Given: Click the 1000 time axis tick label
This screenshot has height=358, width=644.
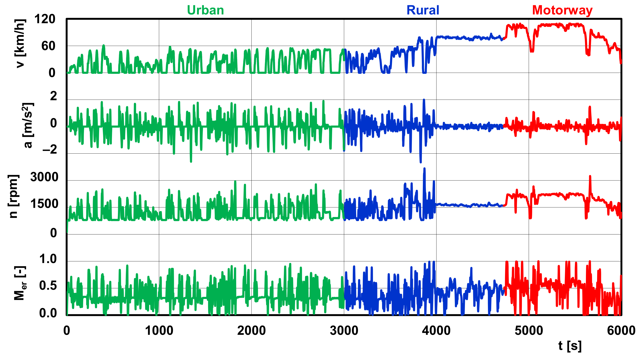Looking at the screenshot, I should 159,331.
